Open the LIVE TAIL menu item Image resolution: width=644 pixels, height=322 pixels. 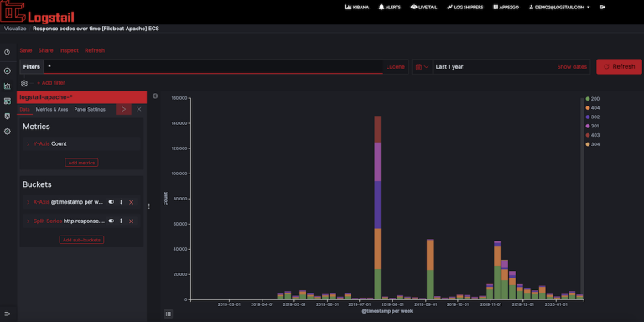point(423,7)
